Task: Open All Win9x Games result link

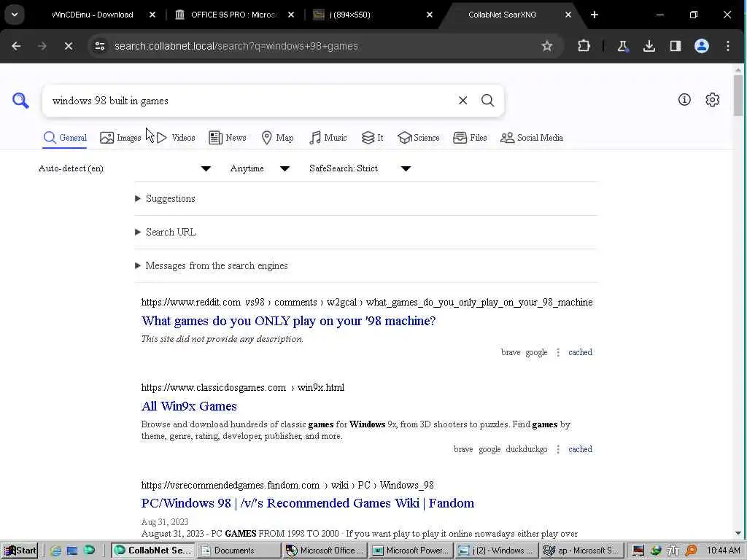Action: 189,406
